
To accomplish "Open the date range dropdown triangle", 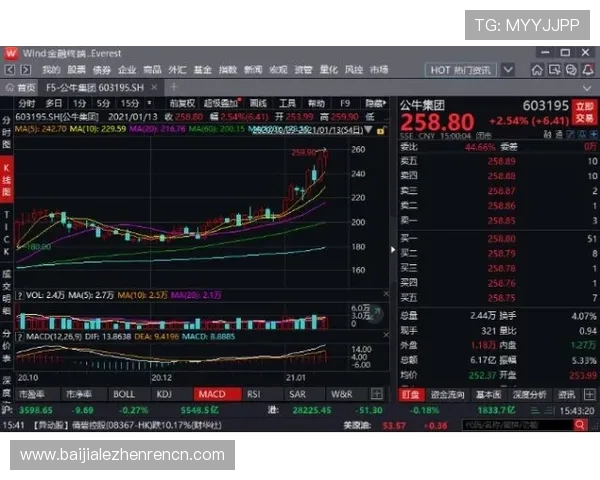I will (x=368, y=130).
